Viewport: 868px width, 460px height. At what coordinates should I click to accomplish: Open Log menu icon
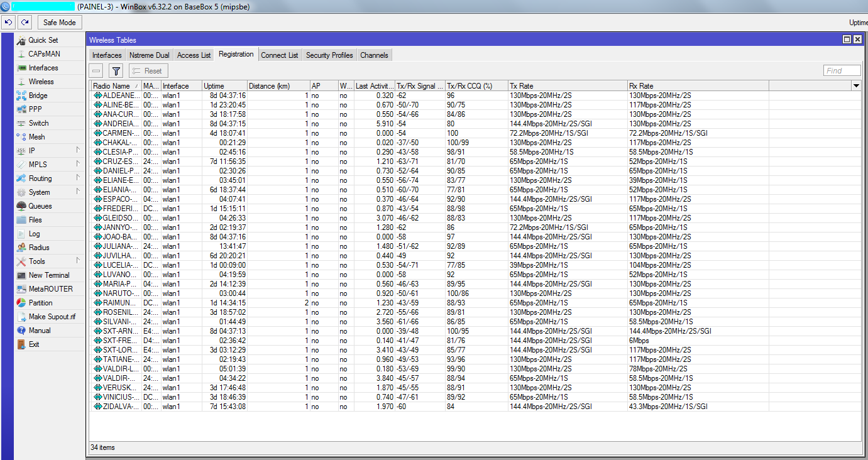(21, 234)
